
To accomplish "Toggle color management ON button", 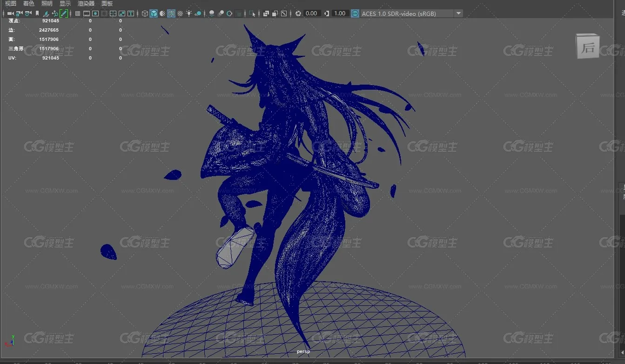I will pos(355,13).
